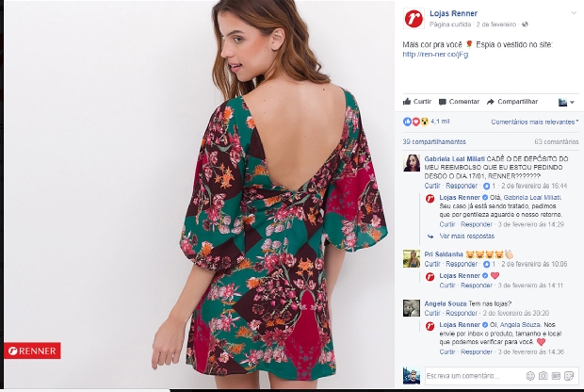Screen dimensions: 584x392
Task: Like Pri Saldanha's comment with Curtir
Action: click(432, 264)
